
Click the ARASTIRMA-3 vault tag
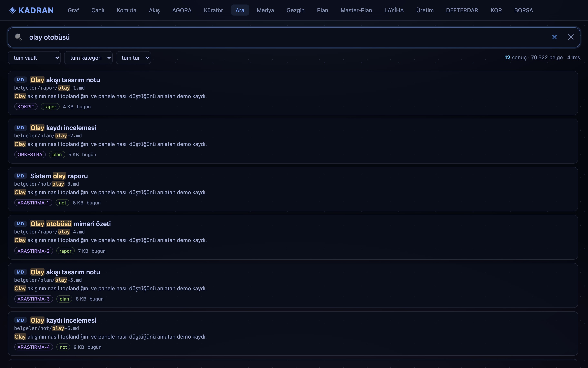(33, 299)
